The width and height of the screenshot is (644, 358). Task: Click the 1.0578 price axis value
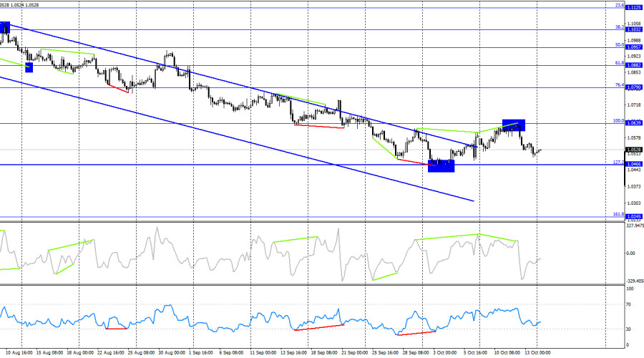point(634,138)
